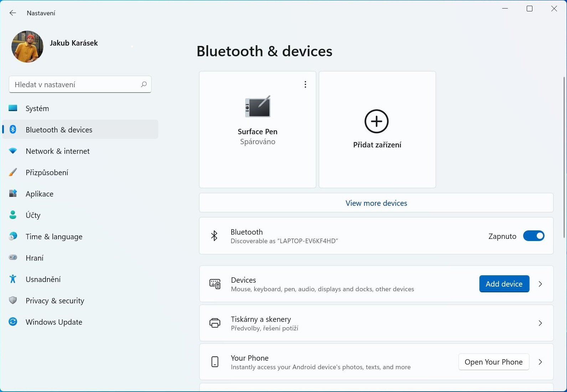Screen dimensions: 567x392
Task: Click the Přidat zařízení label
Action: pyautogui.click(x=377, y=145)
